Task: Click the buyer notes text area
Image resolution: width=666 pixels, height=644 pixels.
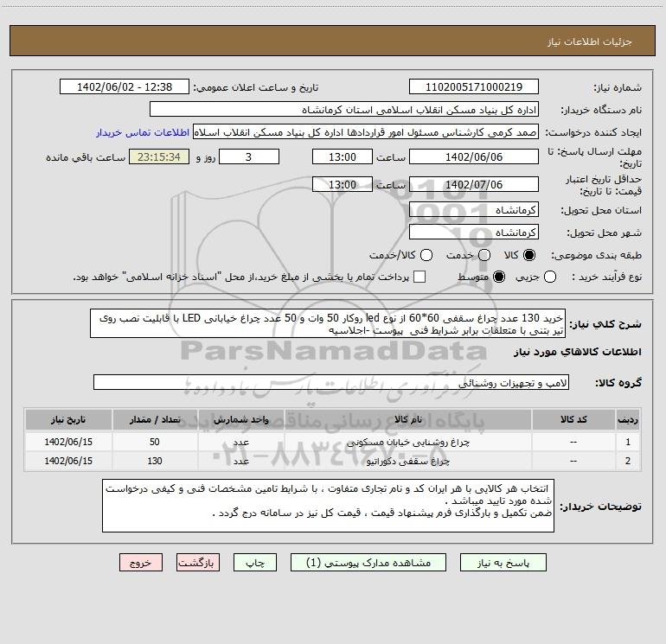Action: pyautogui.click(x=328, y=506)
